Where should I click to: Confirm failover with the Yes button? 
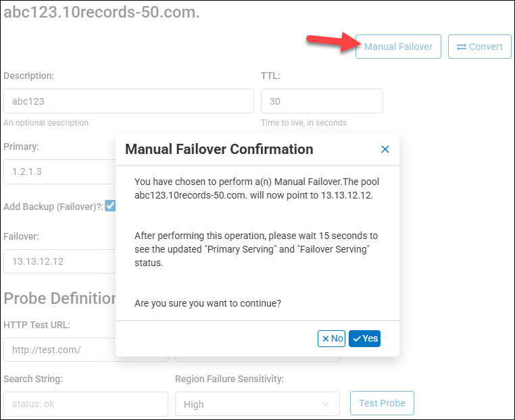(365, 338)
